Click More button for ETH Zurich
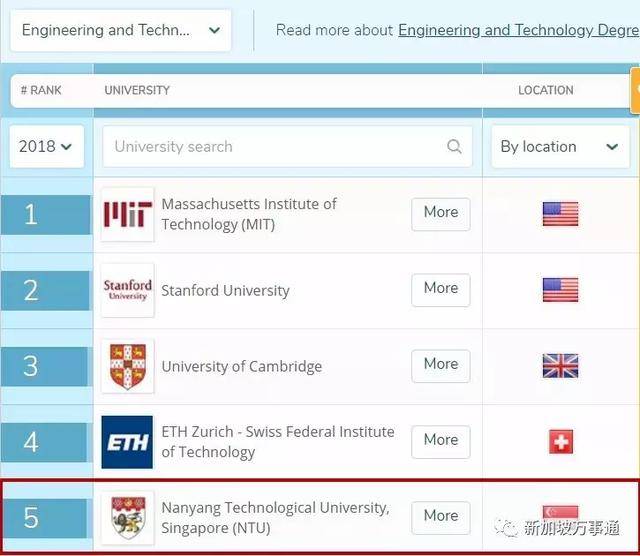This screenshot has height=556, width=640. click(x=440, y=441)
